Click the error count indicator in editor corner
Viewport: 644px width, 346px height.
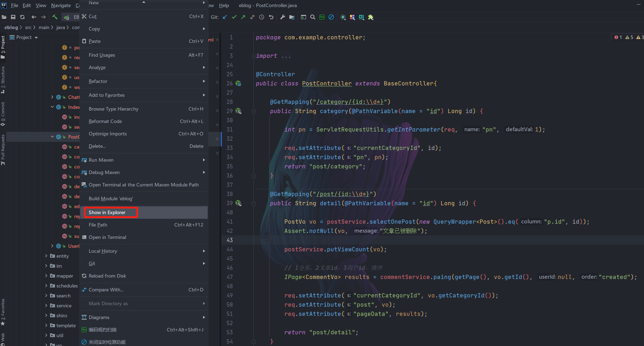pyautogui.click(x=618, y=37)
